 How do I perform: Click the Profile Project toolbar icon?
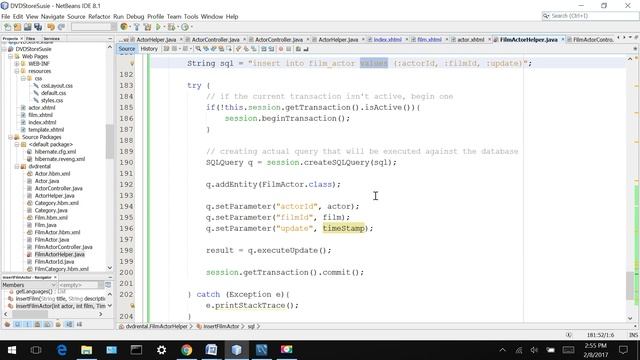coord(184,27)
